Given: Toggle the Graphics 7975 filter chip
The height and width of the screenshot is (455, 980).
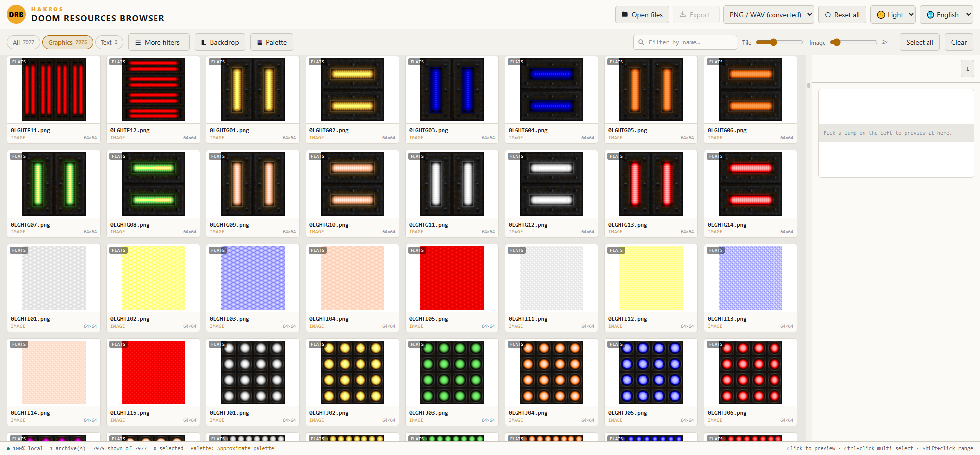Looking at the screenshot, I should click(67, 42).
